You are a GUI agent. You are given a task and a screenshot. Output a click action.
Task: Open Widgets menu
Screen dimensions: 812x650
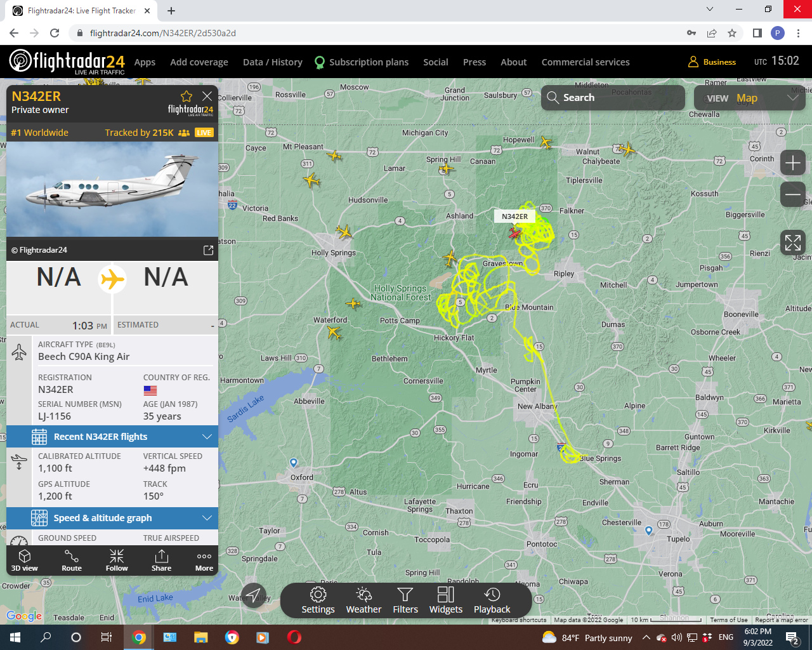[446, 600]
